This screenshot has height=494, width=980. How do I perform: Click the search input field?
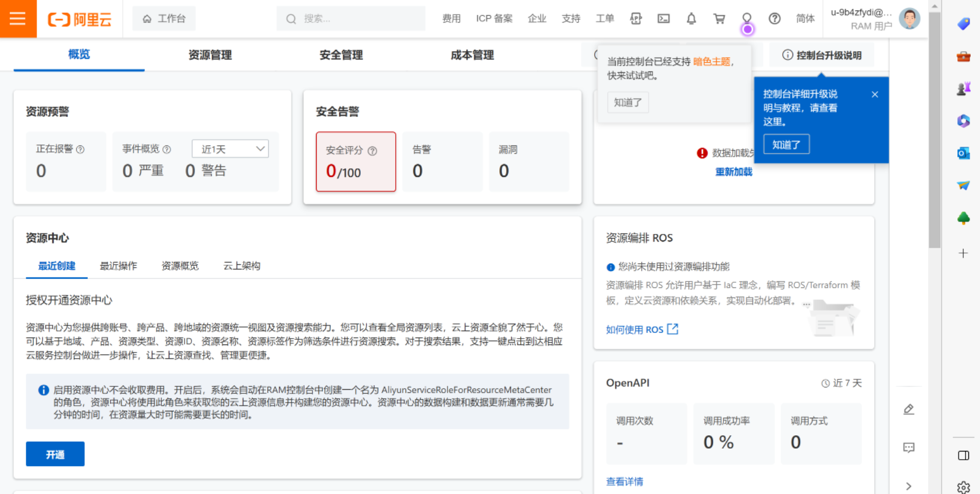tap(351, 19)
